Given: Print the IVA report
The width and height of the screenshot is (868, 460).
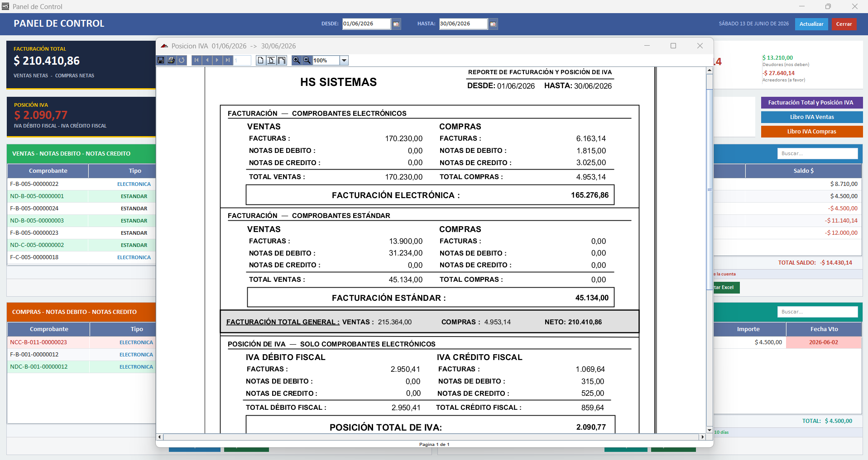Looking at the screenshot, I should pyautogui.click(x=171, y=60).
